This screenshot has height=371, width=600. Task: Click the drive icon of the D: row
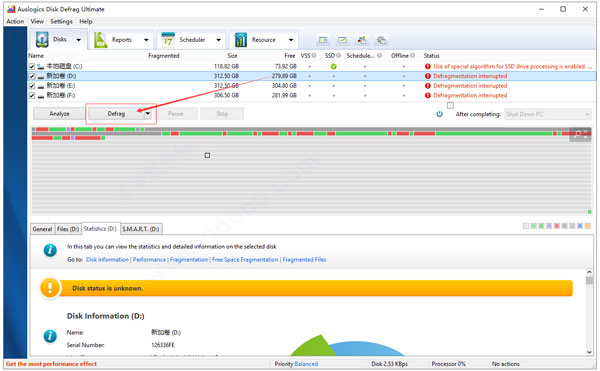[x=41, y=76]
